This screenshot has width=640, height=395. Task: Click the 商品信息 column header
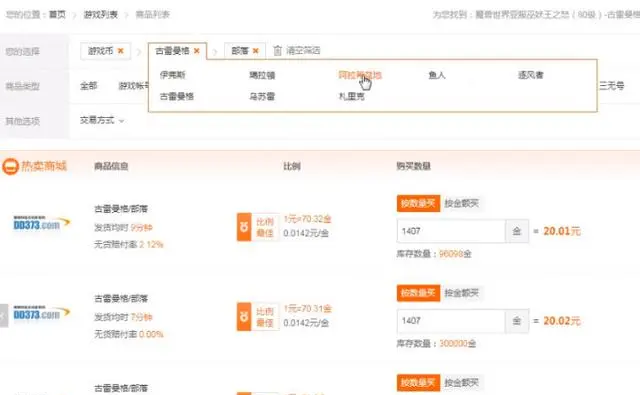(111, 166)
